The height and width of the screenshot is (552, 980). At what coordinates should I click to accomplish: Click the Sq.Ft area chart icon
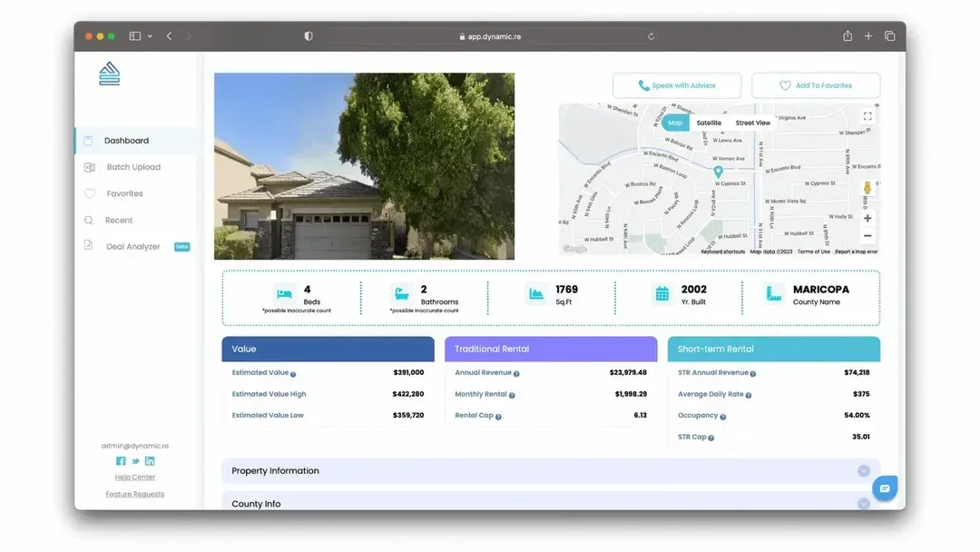pos(536,293)
